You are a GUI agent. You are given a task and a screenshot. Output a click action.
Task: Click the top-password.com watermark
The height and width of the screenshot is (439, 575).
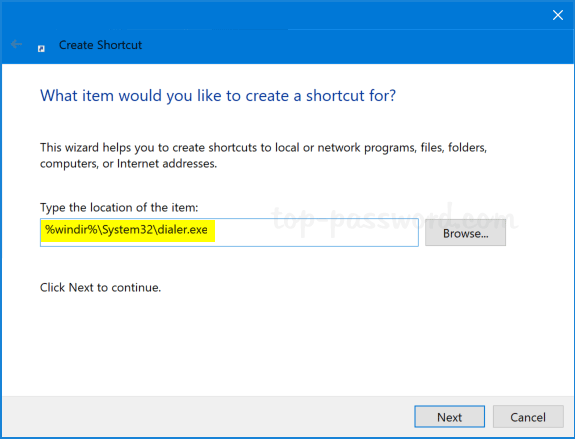[394, 219]
